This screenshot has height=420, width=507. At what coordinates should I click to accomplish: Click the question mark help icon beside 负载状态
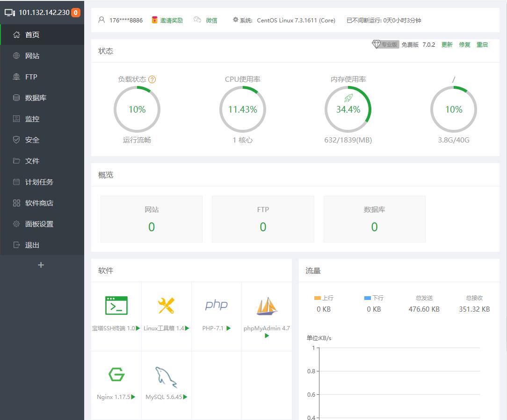point(152,79)
